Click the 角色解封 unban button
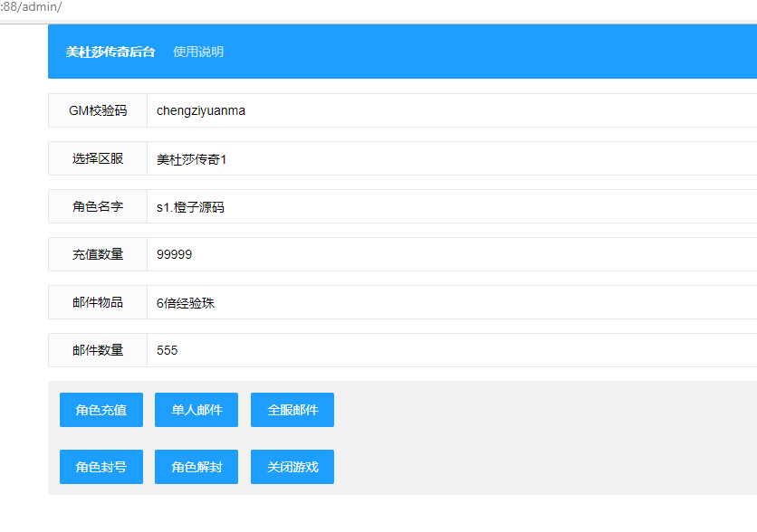This screenshot has width=757, height=532. click(x=196, y=467)
